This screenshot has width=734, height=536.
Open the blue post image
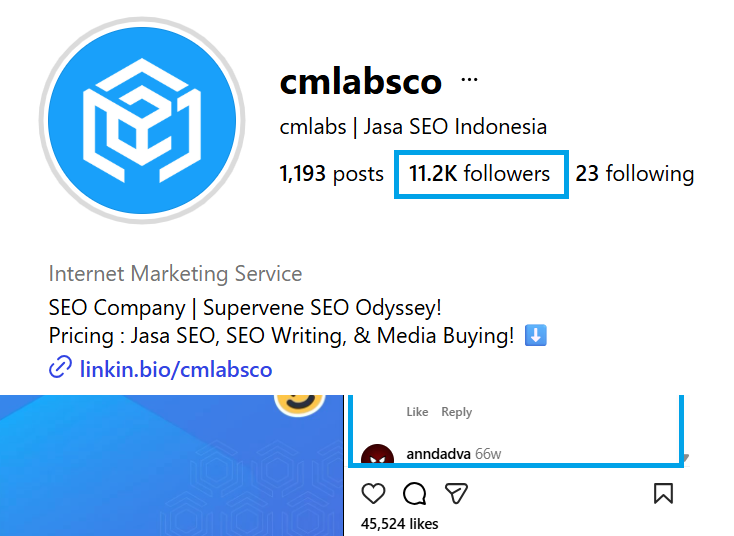click(171, 465)
